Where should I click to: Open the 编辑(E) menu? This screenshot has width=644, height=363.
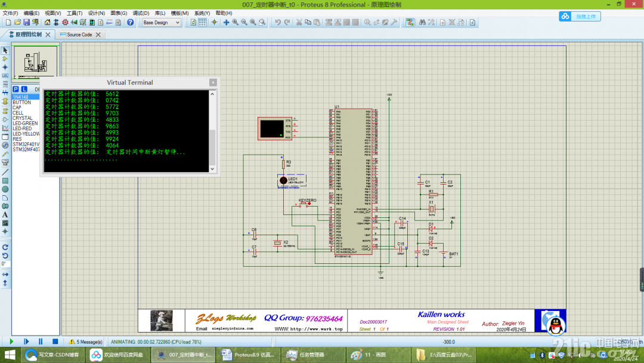click(32, 13)
